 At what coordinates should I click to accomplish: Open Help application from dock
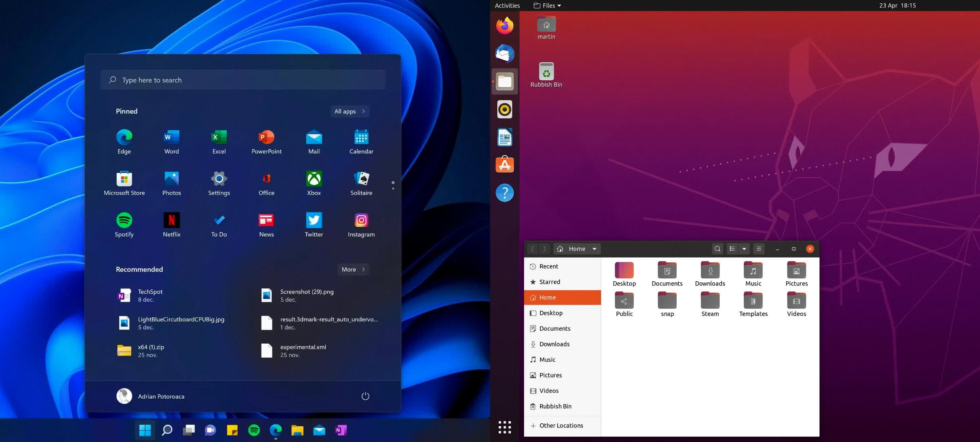(504, 193)
